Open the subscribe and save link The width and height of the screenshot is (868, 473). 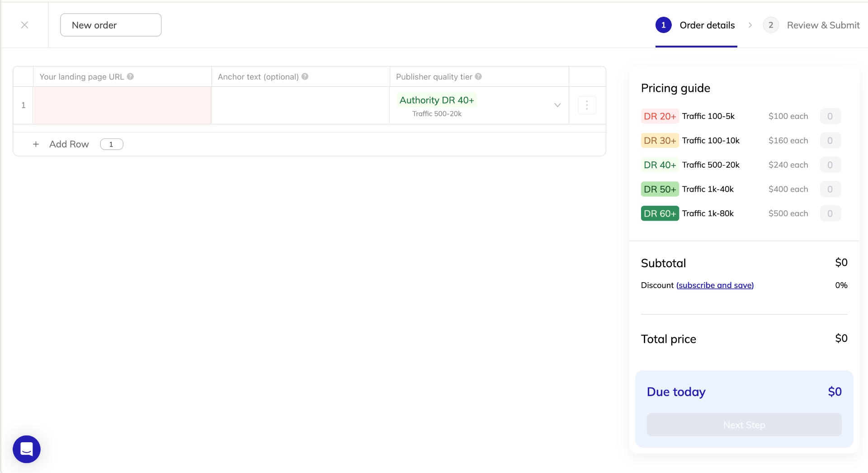pyautogui.click(x=715, y=285)
